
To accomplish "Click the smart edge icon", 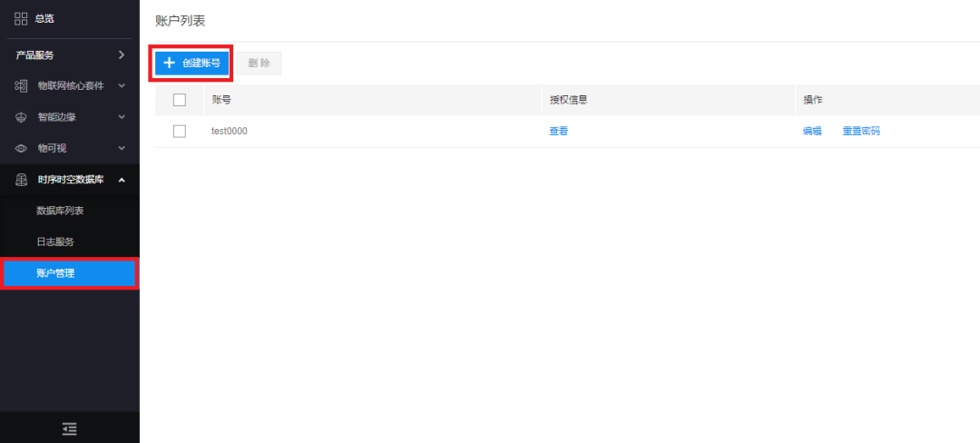I will (21, 117).
